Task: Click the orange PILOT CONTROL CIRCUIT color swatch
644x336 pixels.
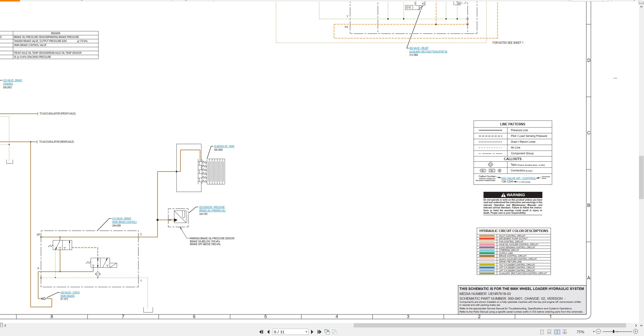Action: (487, 236)
